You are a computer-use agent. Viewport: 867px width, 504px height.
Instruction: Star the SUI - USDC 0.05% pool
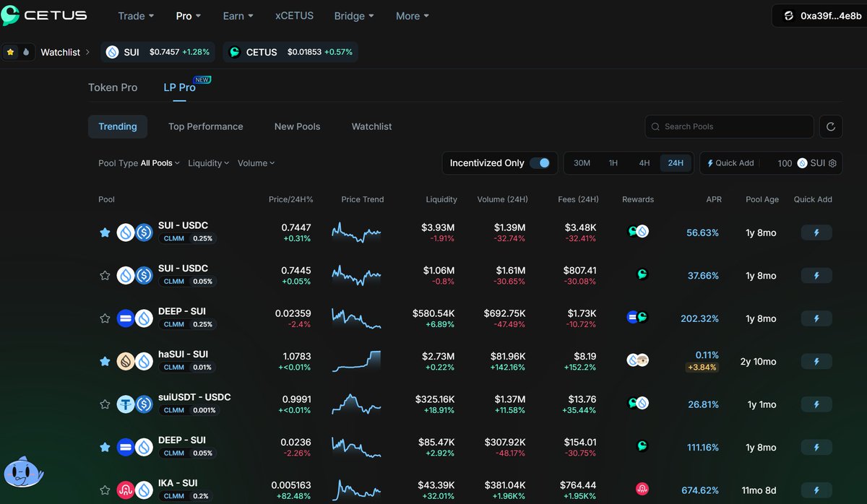[x=105, y=275]
